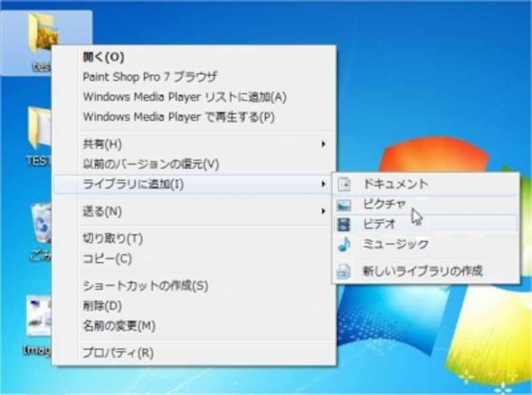Expand the ライブラリに追加(I) submenu arrow

coord(323,184)
